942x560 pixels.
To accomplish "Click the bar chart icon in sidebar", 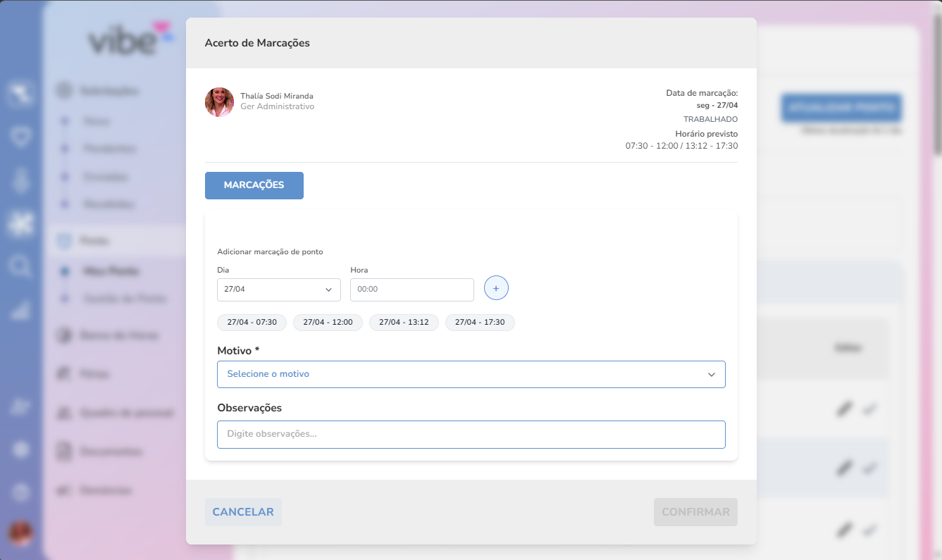I will pos(20,310).
